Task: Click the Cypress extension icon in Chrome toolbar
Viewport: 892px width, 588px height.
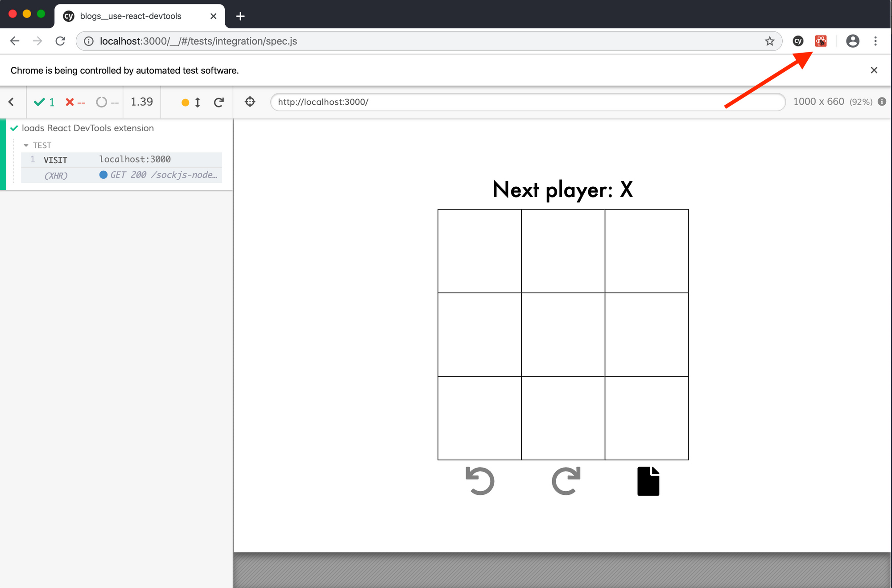Action: click(798, 41)
